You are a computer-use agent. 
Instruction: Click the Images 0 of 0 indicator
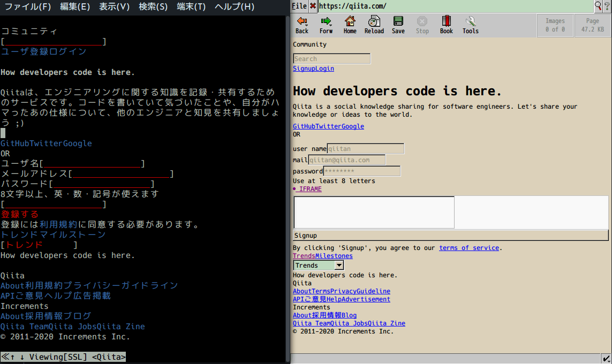[x=555, y=25]
